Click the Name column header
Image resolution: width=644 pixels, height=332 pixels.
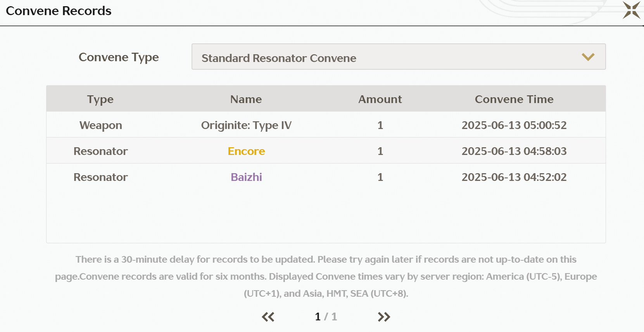pos(246,99)
